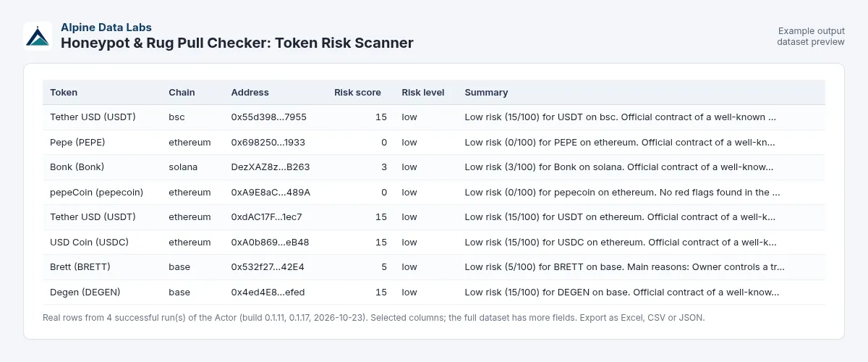Click chain cell in Brett row
This screenshot has height=362, width=868.
click(x=179, y=267)
